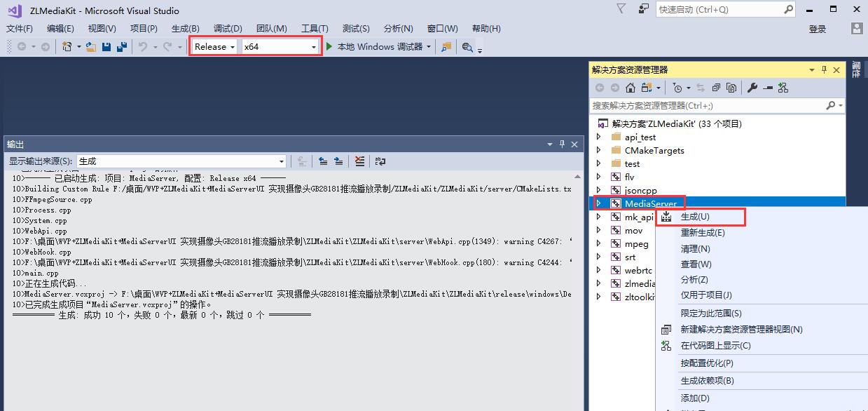Open the 生成(B) menu in menu bar
The height and width of the screenshot is (411, 868).
pos(185,29)
